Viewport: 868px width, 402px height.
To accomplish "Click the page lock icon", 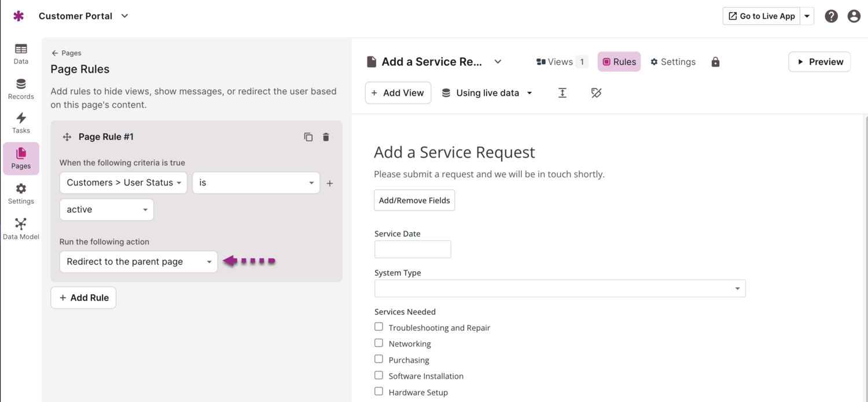I will pyautogui.click(x=715, y=62).
